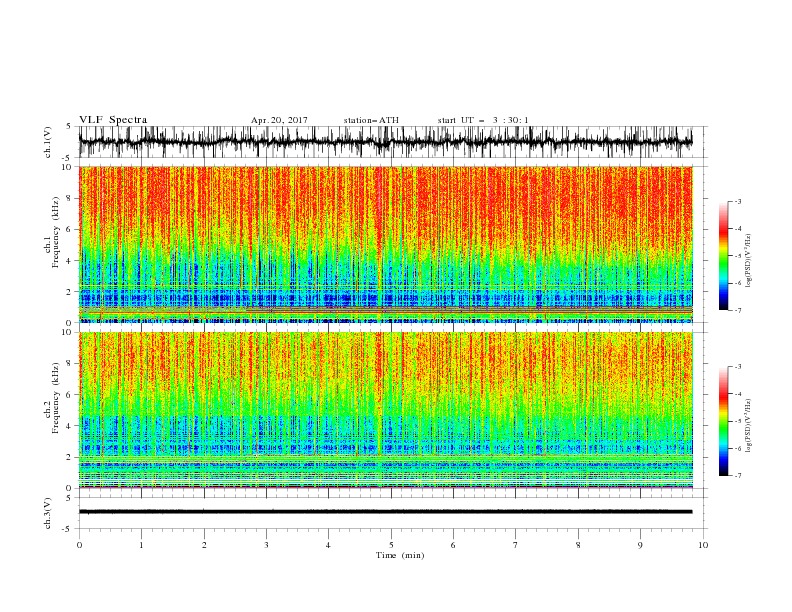Click the "4" kHz tick on ch.2 axis
Image resolution: width=792 pixels, height=612 pixels.
click(70, 426)
